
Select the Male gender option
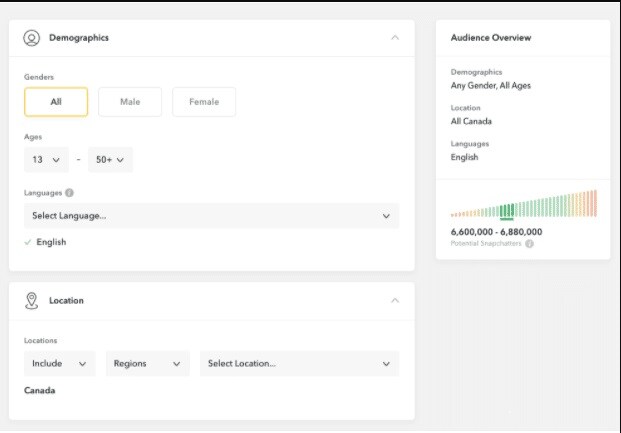click(130, 102)
